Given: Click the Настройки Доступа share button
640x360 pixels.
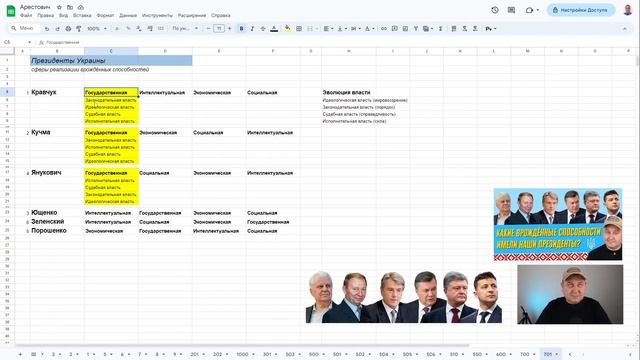Looking at the screenshot, I should coord(581,10).
